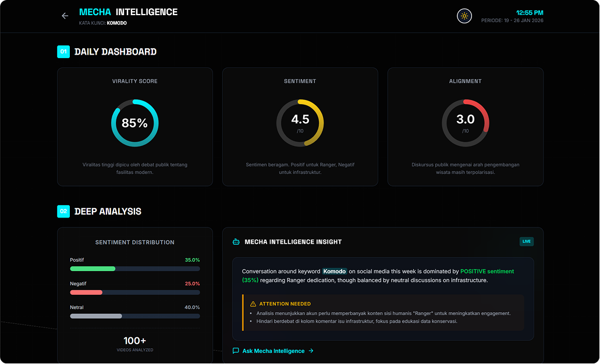Select the Sentiment Distribution panel header
600x364 pixels.
[x=134, y=242]
